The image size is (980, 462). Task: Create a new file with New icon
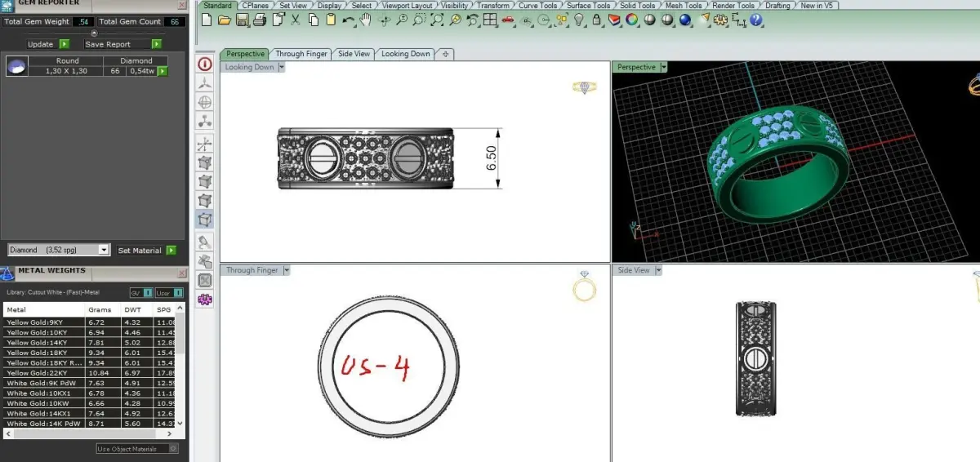206,20
